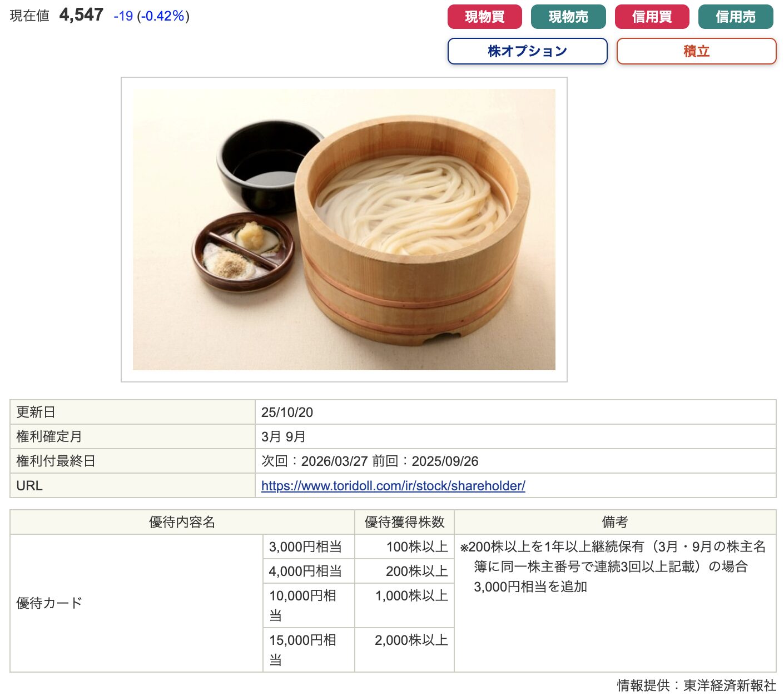This screenshot has height=696, width=784.
Task: Click the 優待カード row label
Action: coord(49,603)
